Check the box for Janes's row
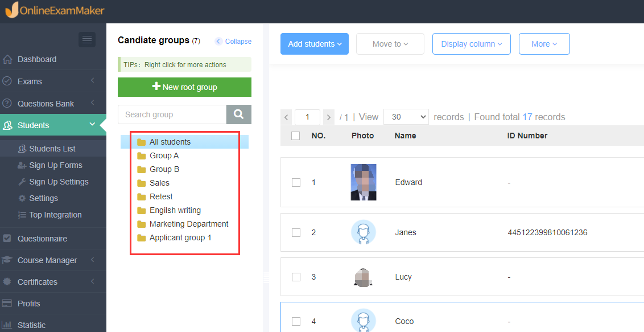Screen dimensions: 644x332 pyautogui.click(x=296, y=232)
